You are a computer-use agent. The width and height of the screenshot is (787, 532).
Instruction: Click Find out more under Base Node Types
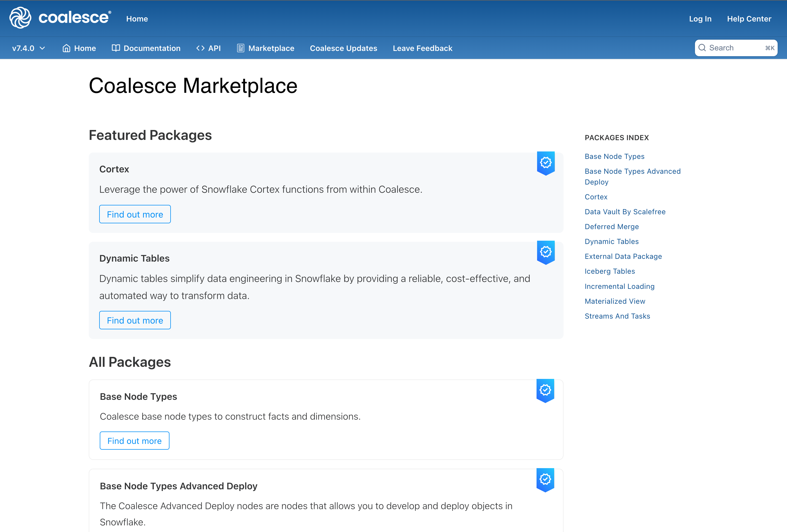(134, 441)
